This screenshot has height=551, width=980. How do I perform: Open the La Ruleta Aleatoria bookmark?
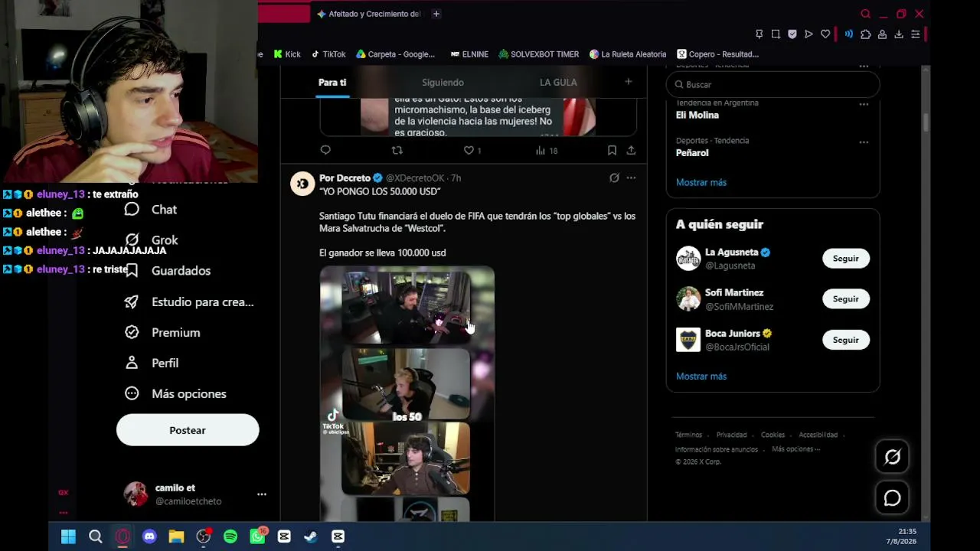[x=628, y=54]
